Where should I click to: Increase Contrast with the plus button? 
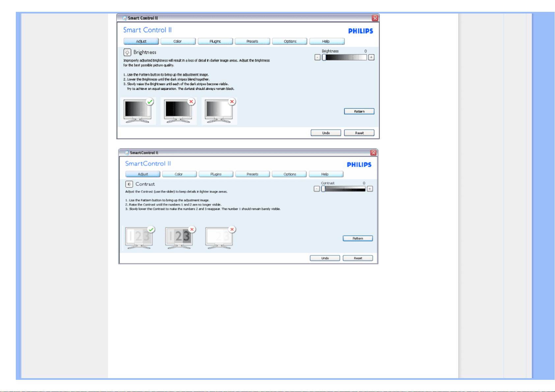370,189
